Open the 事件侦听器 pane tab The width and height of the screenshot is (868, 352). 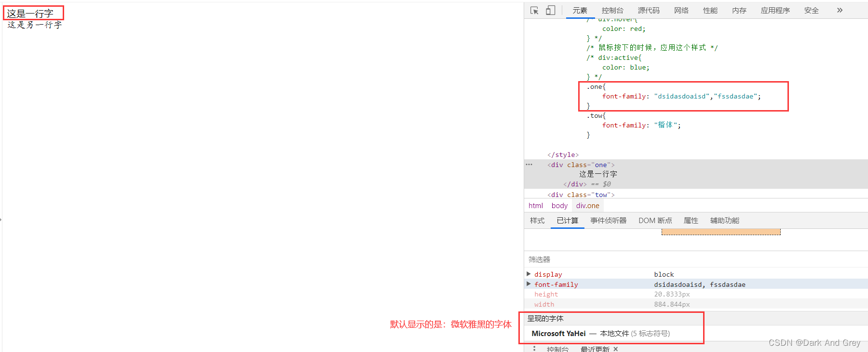pos(609,221)
